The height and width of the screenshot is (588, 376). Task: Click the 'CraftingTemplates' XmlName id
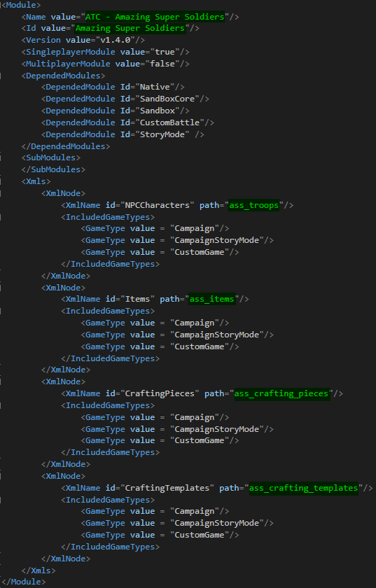tap(167, 488)
